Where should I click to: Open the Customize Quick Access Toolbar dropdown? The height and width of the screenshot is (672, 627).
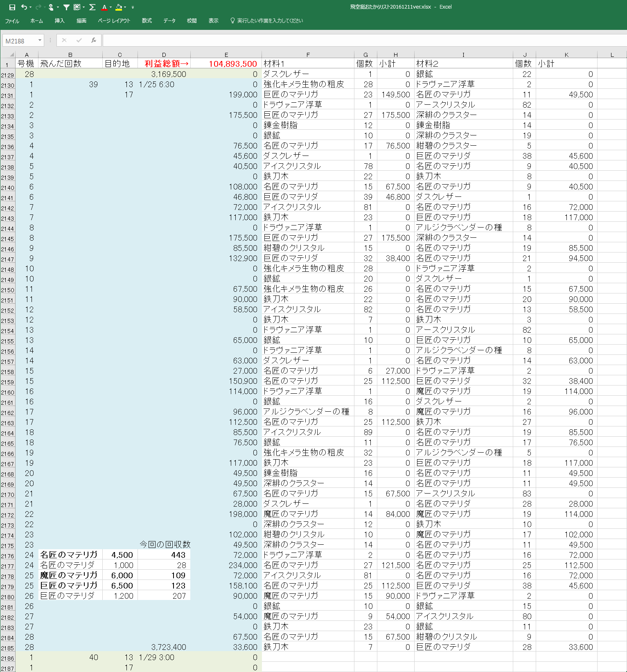133,7
